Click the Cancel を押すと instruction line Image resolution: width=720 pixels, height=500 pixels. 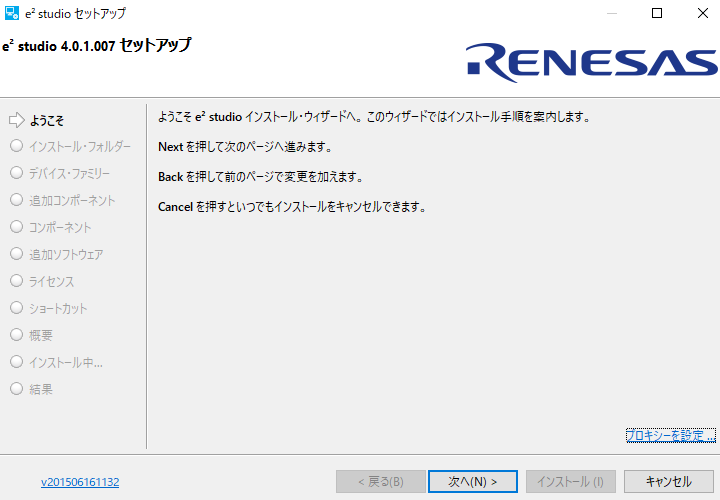click(x=292, y=207)
